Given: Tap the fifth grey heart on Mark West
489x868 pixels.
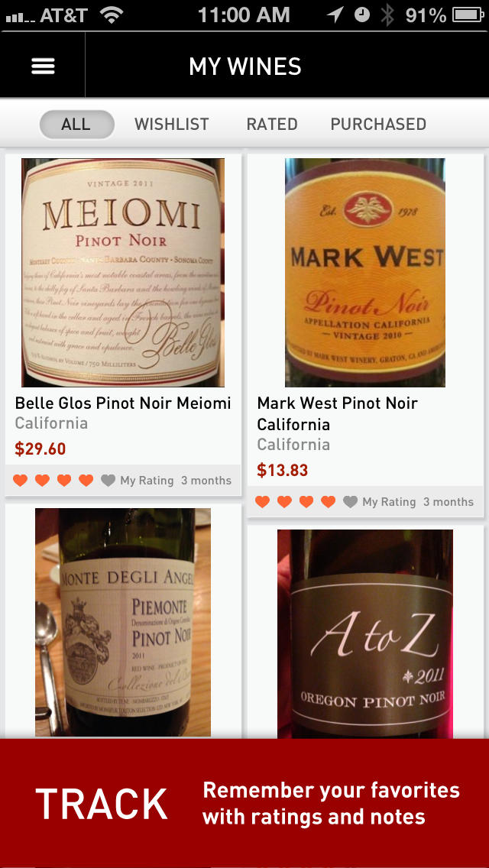Looking at the screenshot, I should [351, 502].
